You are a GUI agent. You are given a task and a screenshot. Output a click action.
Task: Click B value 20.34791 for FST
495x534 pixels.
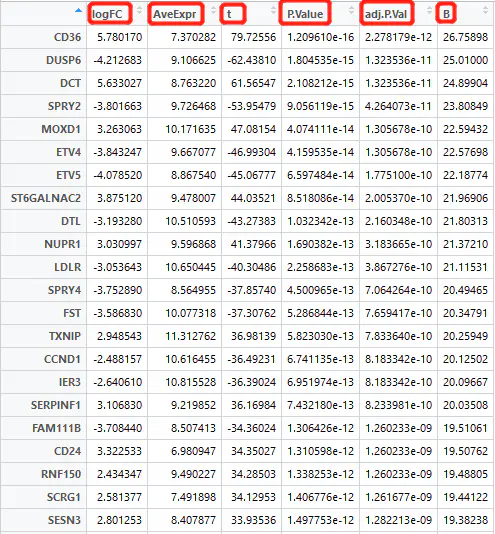point(465,313)
